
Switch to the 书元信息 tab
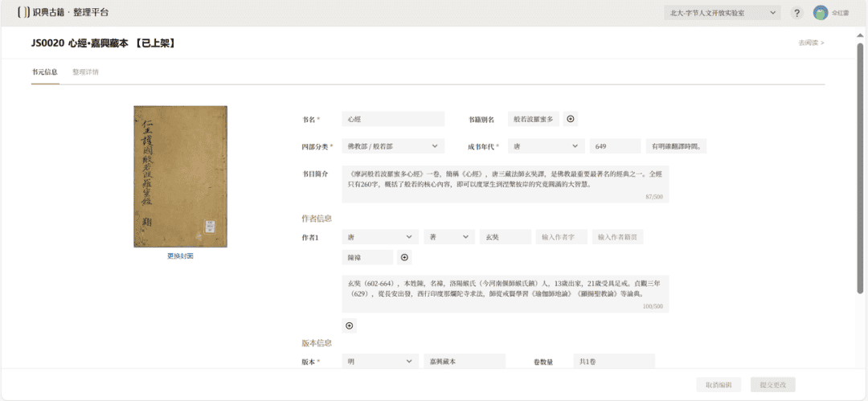coord(45,72)
